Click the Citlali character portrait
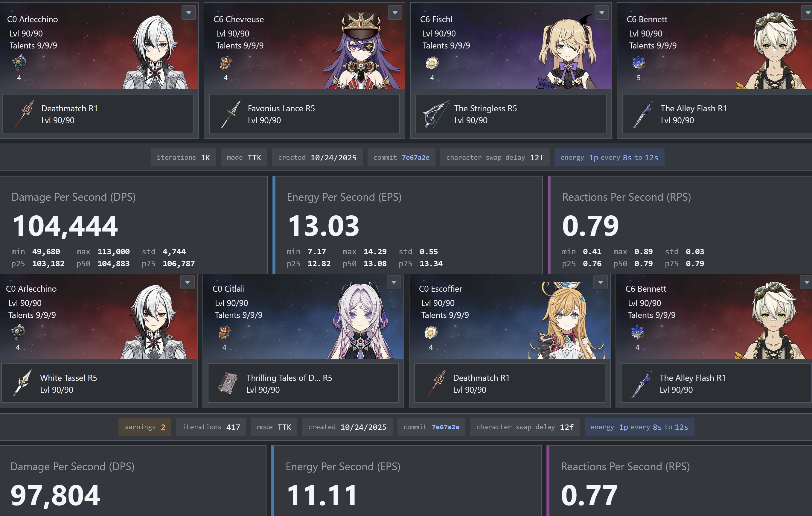Viewport: 812px width, 516px height. coord(361,320)
